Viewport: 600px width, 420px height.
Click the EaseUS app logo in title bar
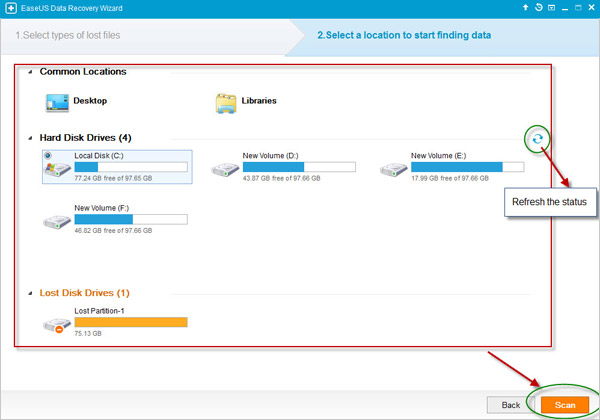(9, 8)
